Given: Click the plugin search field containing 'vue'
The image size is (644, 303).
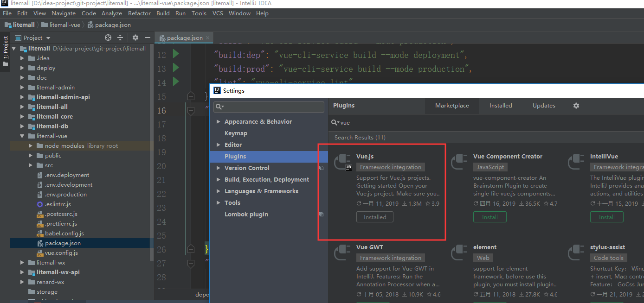Looking at the screenshot, I should tap(487, 123).
